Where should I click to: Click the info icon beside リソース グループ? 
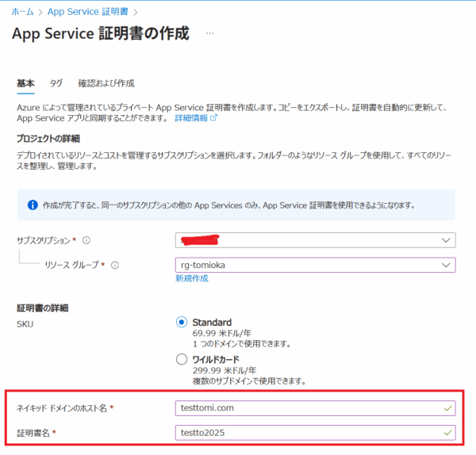tap(115, 265)
